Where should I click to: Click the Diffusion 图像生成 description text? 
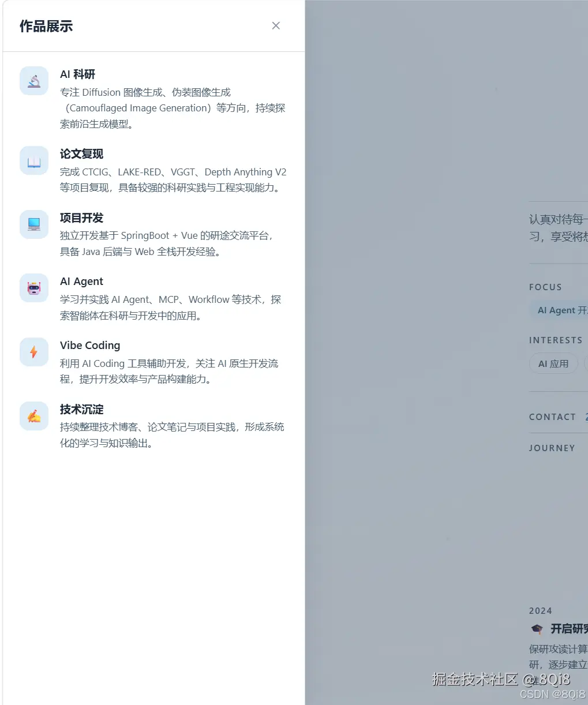coord(173,108)
